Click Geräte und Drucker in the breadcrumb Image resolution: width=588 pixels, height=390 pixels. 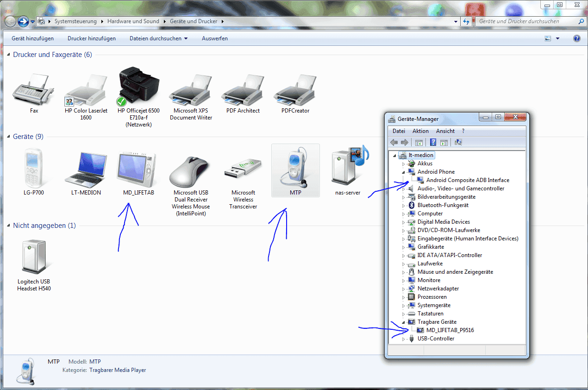pyautogui.click(x=194, y=21)
